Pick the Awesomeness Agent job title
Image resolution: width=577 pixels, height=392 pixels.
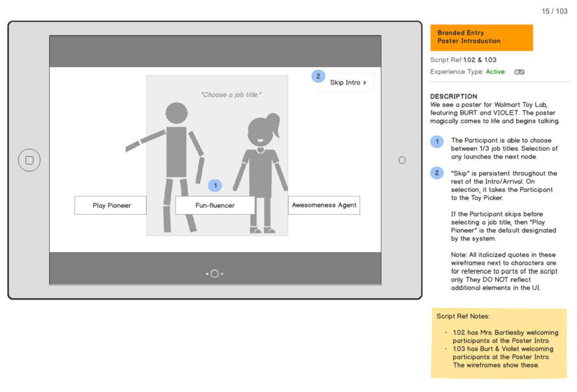pyautogui.click(x=324, y=205)
